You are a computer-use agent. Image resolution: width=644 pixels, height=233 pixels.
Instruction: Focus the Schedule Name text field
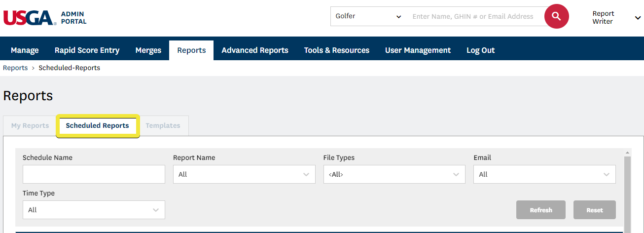coord(94,174)
